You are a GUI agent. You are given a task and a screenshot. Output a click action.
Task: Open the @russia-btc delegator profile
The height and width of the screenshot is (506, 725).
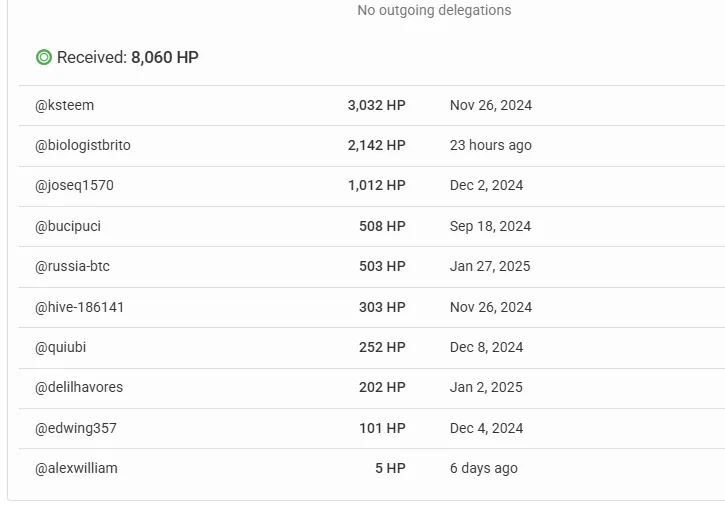(72, 266)
